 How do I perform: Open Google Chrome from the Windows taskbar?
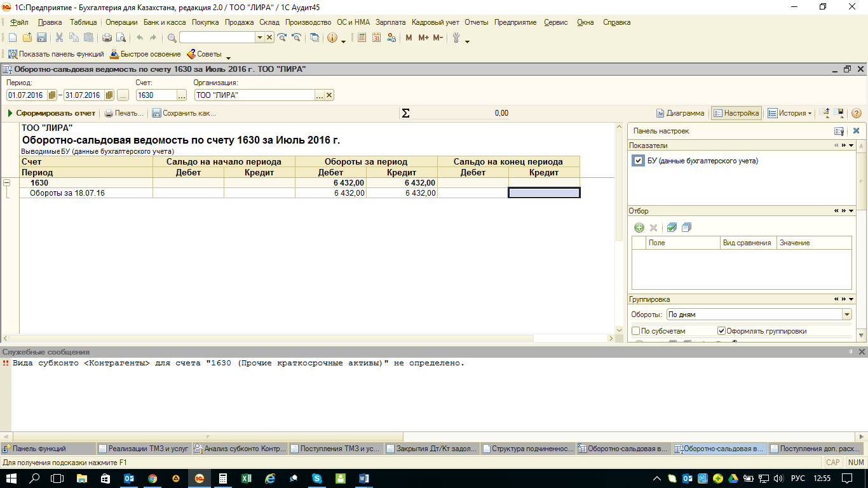point(153,478)
